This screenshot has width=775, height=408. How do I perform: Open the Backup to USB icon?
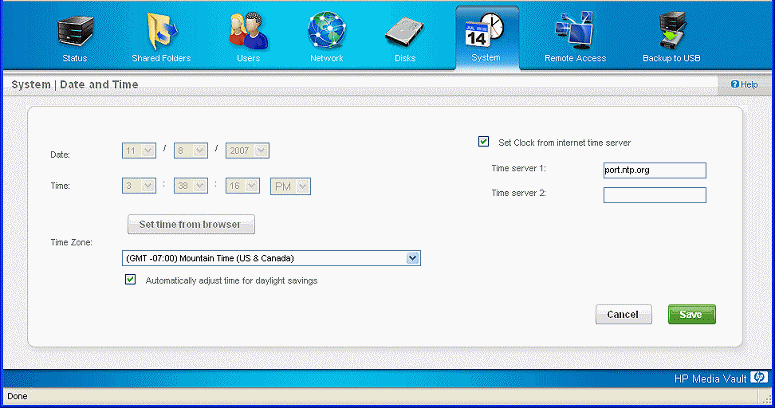click(670, 31)
